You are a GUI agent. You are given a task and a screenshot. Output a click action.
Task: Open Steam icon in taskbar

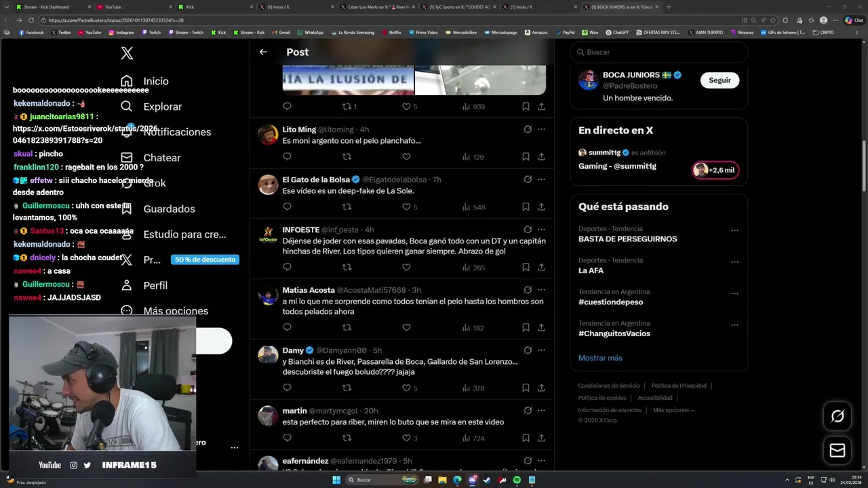click(487, 480)
